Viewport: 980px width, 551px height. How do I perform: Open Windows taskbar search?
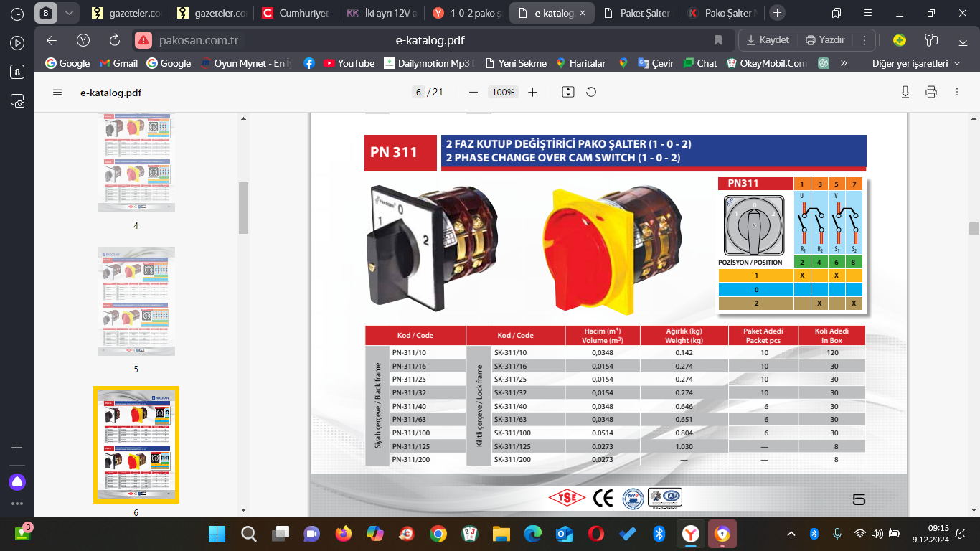[x=248, y=534]
